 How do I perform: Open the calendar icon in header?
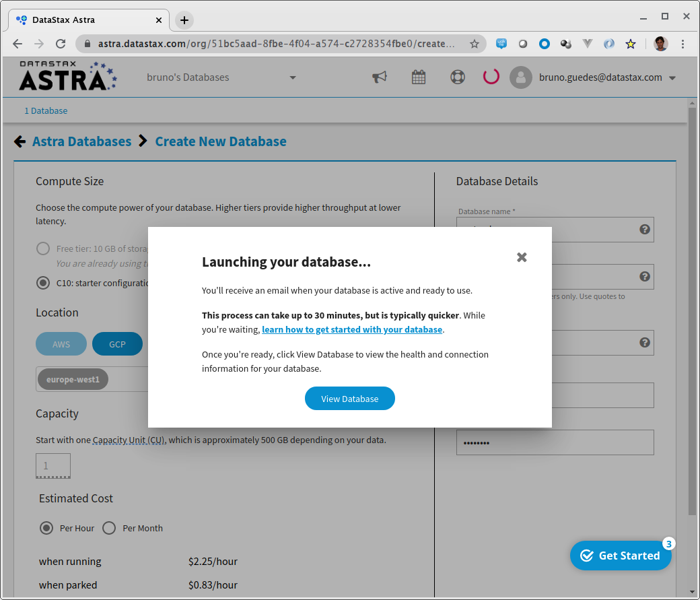[418, 77]
